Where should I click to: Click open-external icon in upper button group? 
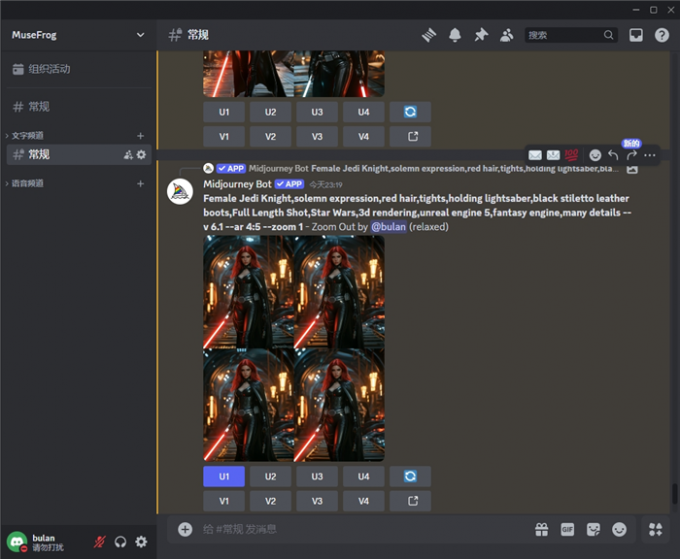410,137
